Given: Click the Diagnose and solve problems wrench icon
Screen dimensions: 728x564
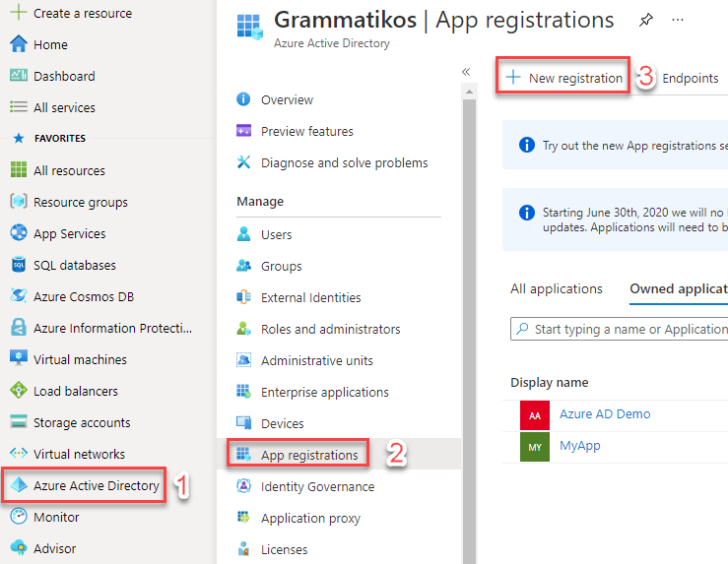Looking at the screenshot, I should click(243, 161).
